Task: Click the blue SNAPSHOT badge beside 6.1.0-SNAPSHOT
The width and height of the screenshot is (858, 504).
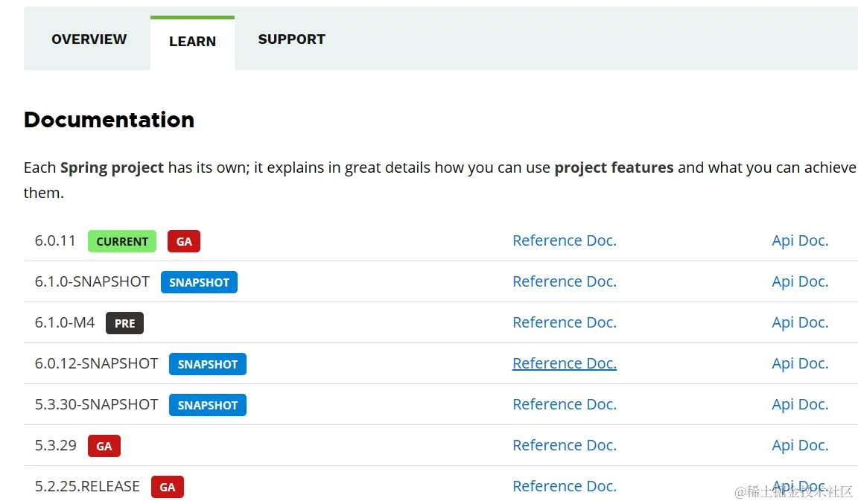Action: tap(199, 282)
